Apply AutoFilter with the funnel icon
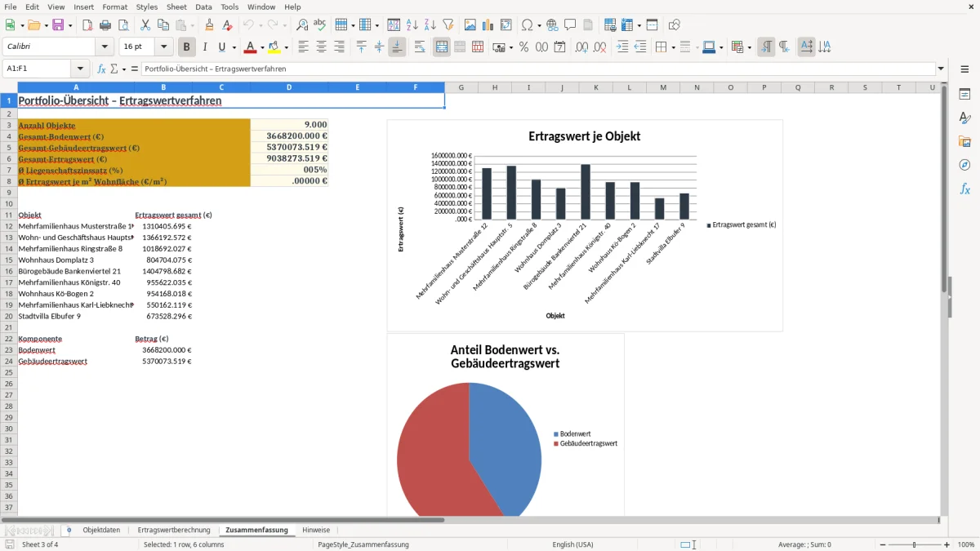The width and height of the screenshot is (980, 551). (448, 25)
